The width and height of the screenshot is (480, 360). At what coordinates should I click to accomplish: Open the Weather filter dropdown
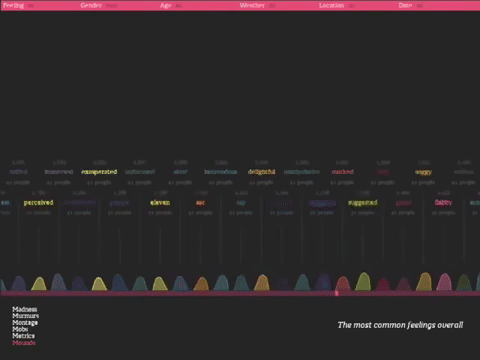point(252,5)
